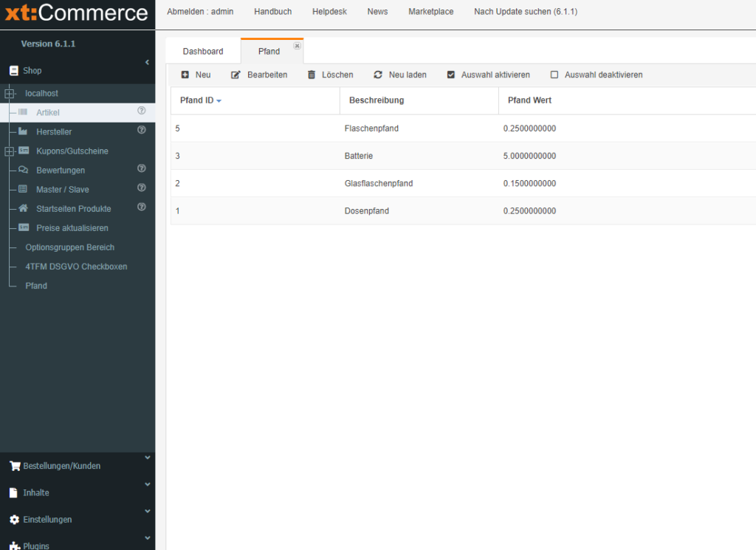Click the Bearbeiten edit pencil icon
This screenshot has width=756, height=550.
[236, 75]
